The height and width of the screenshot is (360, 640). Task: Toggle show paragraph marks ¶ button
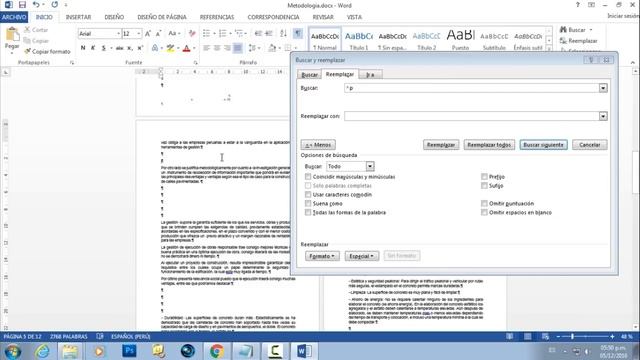point(298,33)
